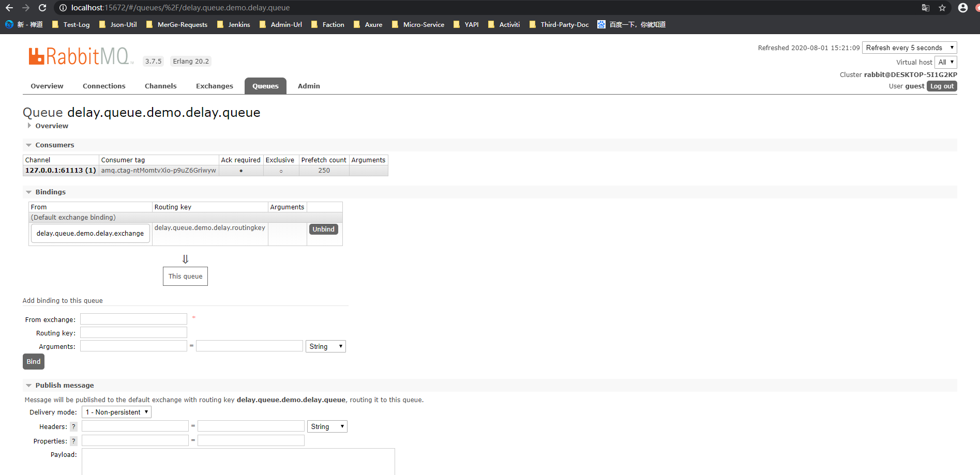The height and width of the screenshot is (475, 980).
Task: Open the Test-Log bookmark folder
Action: (71, 24)
